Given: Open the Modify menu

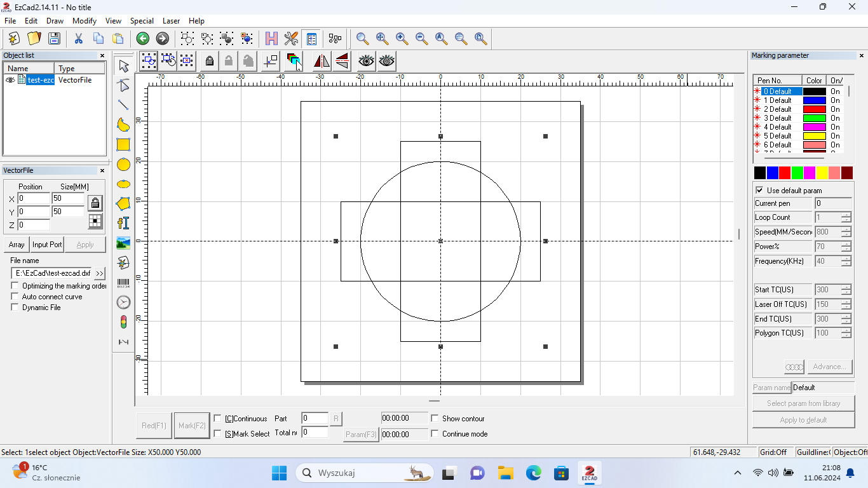Looking at the screenshot, I should click(x=85, y=21).
